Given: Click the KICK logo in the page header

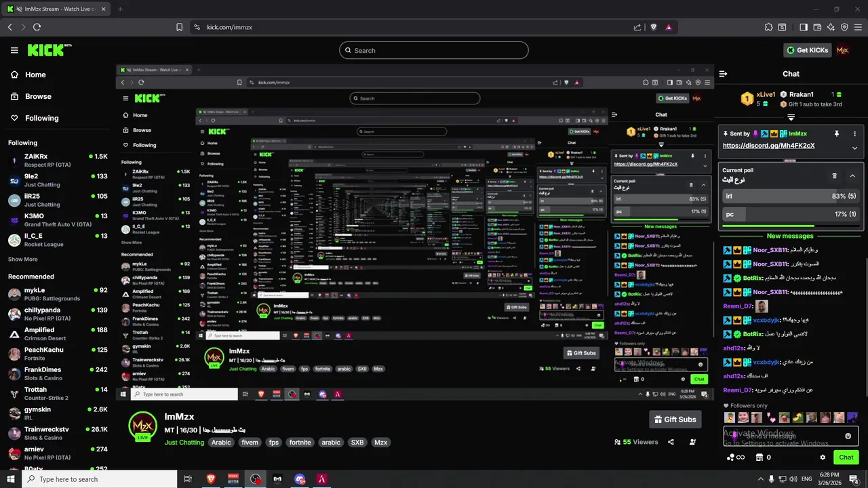Looking at the screenshot, I should pyautogui.click(x=49, y=50).
